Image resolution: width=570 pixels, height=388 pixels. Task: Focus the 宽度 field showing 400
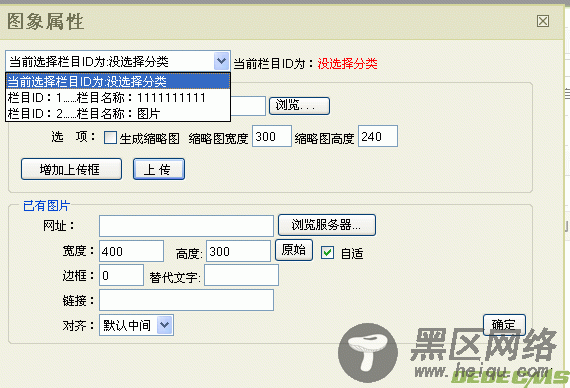pos(131,251)
